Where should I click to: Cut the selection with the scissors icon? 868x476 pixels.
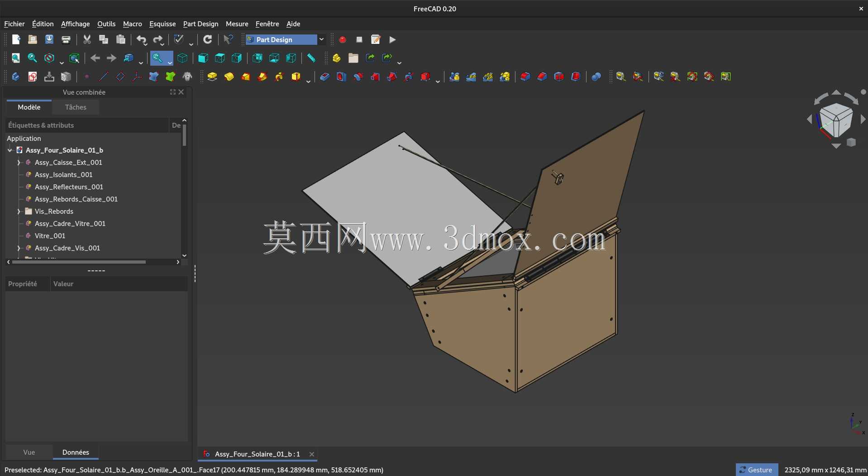[x=87, y=39]
